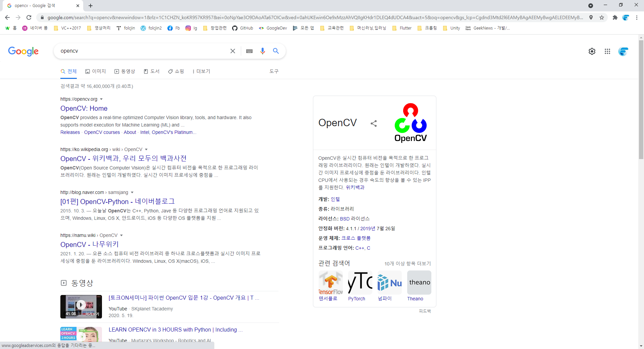The width and height of the screenshot is (644, 349).
Task: Open the on-screen keyboard icon
Action: click(x=249, y=51)
